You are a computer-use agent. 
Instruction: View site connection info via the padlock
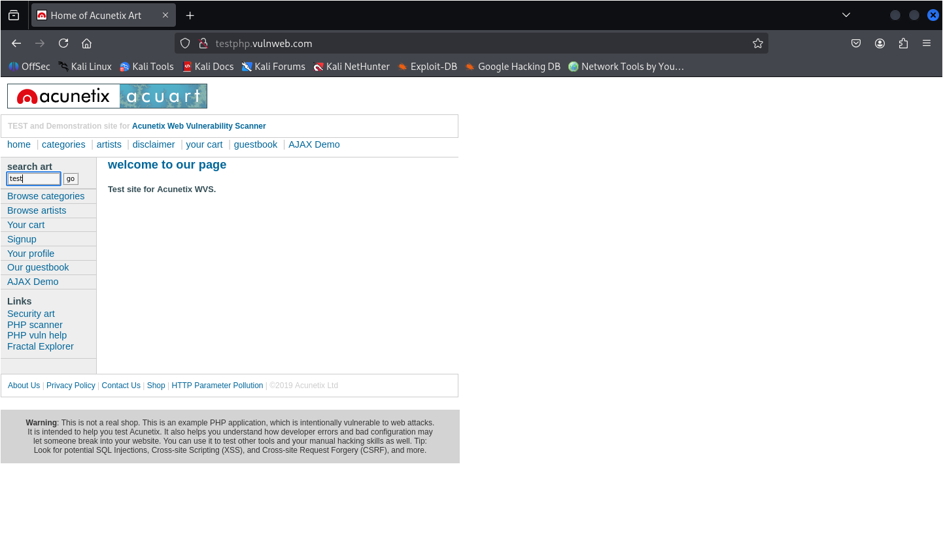pos(203,43)
